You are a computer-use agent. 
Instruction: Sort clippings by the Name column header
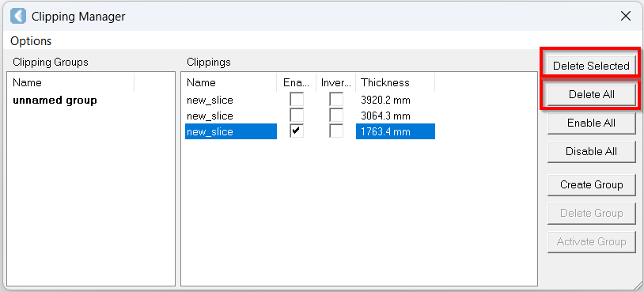point(230,82)
